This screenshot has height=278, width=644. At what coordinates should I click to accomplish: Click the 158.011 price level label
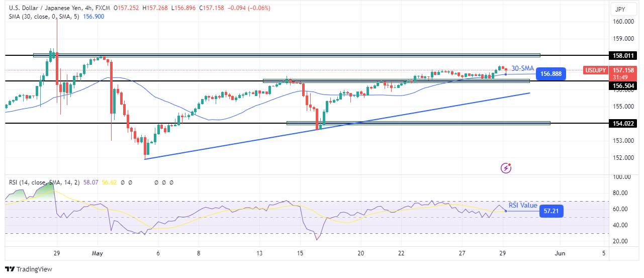tap(623, 55)
